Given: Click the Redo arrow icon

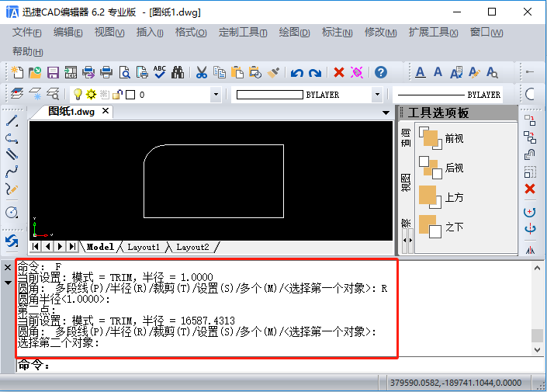Looking at the screenshot, I should click(315, 73).
